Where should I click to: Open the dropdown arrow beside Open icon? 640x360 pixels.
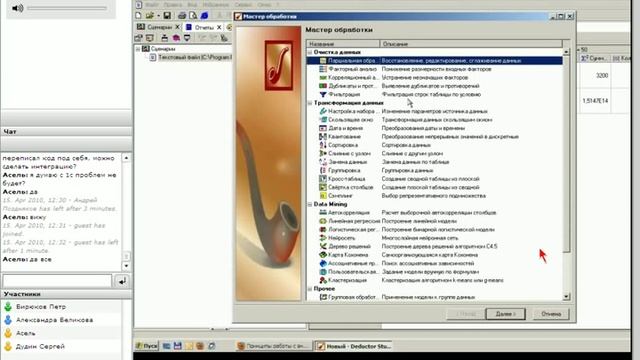click(158, 16)
